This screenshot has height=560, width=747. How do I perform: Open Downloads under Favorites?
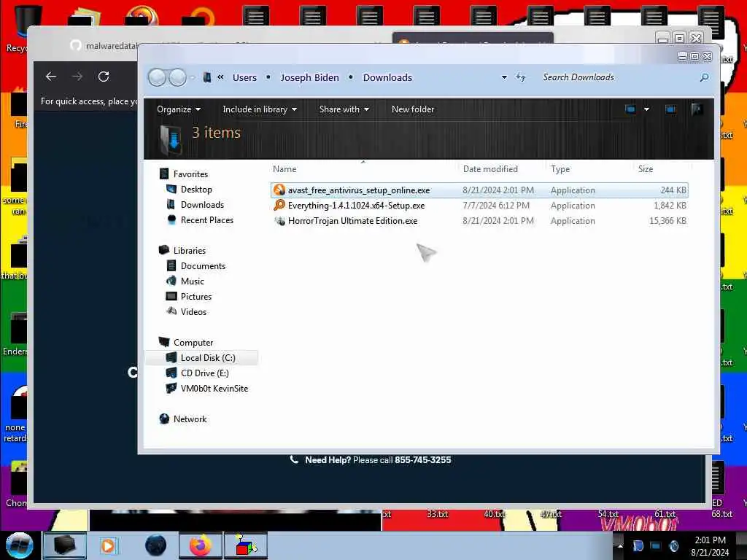click(202, 205)
